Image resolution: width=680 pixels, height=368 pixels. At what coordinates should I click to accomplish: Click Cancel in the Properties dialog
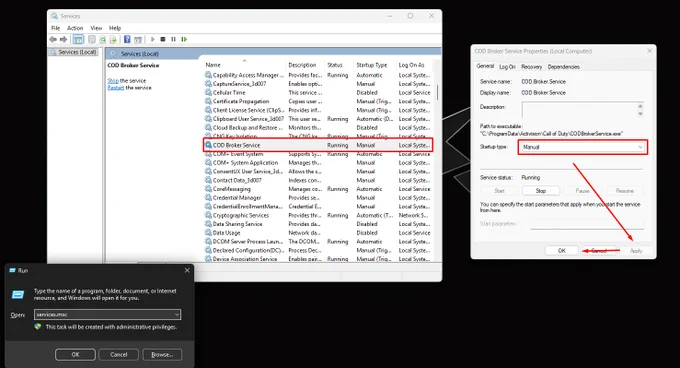click(x=599, y=251)
